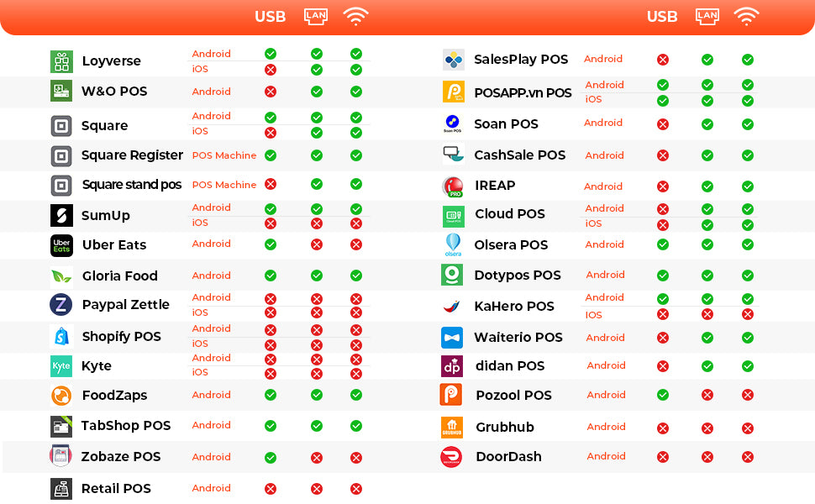Screen dimensions: 815x504
Task: Select the Shopify POS bag icon
Action: click(61, 337)
